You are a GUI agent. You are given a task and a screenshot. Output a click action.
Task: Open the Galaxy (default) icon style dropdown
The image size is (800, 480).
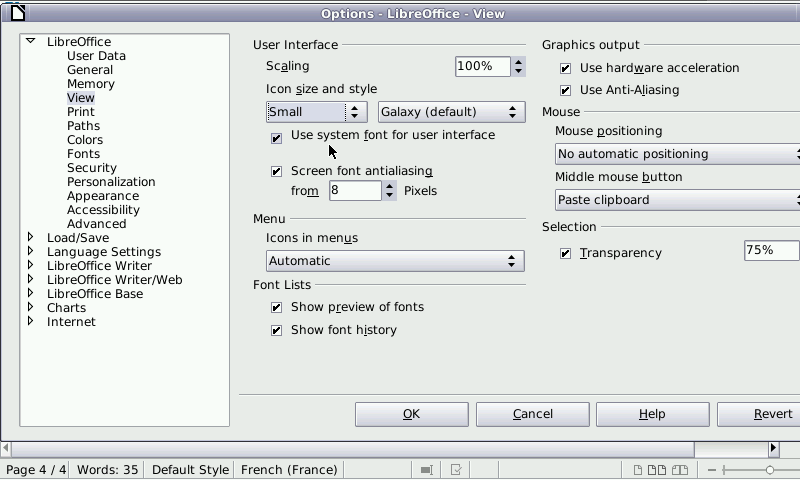point(450,112)
